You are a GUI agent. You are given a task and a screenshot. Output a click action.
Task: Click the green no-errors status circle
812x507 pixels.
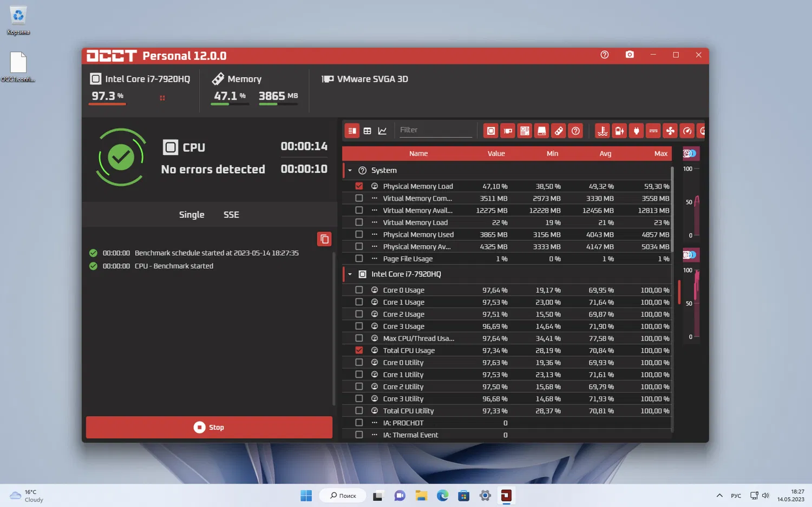click(121, 157)
